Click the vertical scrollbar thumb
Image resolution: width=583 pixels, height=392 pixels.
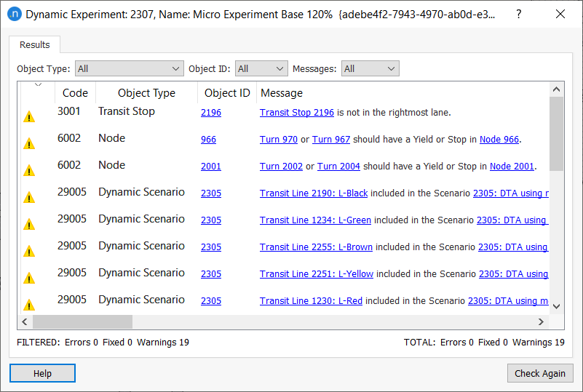tap(556, 134)
